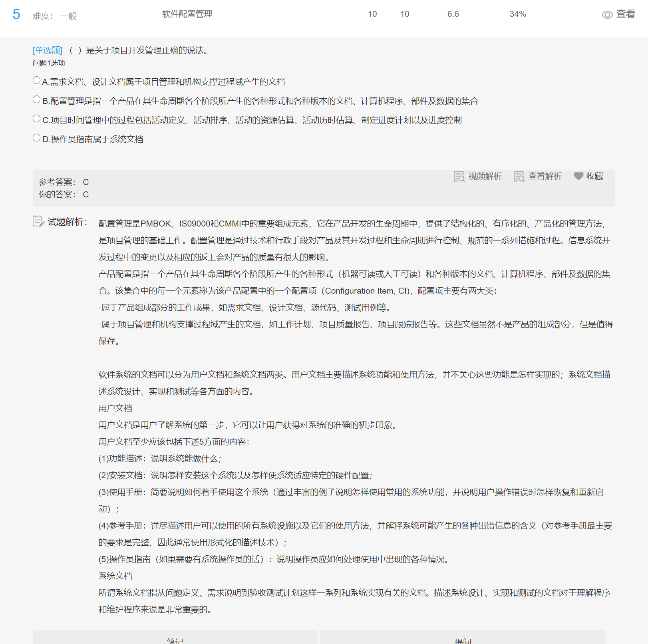Screen dimensions: 648x644
Task: Click the 试题解析: heading label
Action: (x=67, y=222)
